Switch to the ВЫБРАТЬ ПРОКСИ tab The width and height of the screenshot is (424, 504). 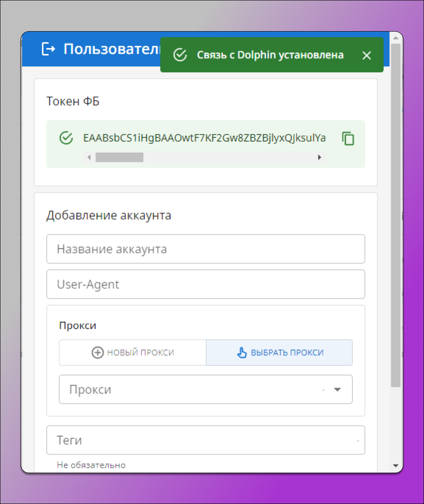[279, 352]
